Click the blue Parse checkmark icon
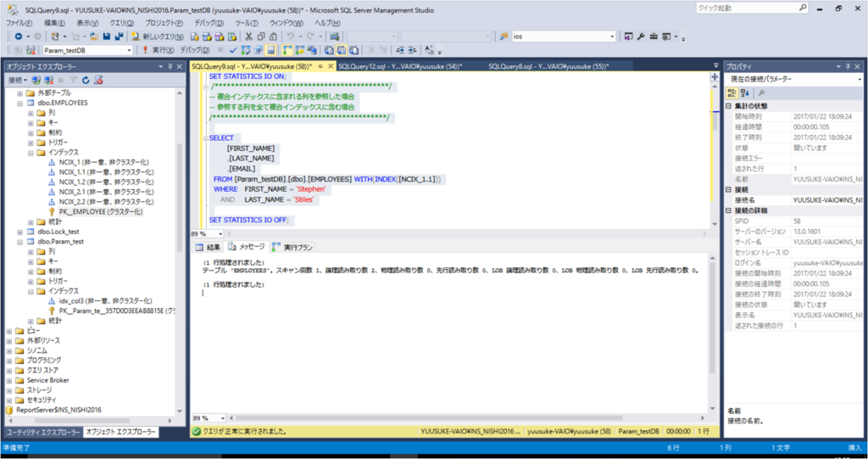Image resolution: width=868 pixels, height=459 pixels. [233, 50]
